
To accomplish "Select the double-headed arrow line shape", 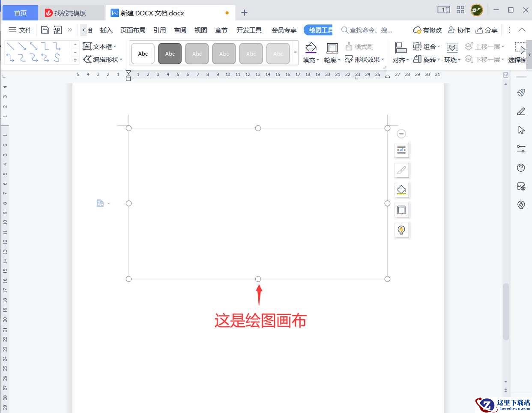I will click(x=34, y=46).
